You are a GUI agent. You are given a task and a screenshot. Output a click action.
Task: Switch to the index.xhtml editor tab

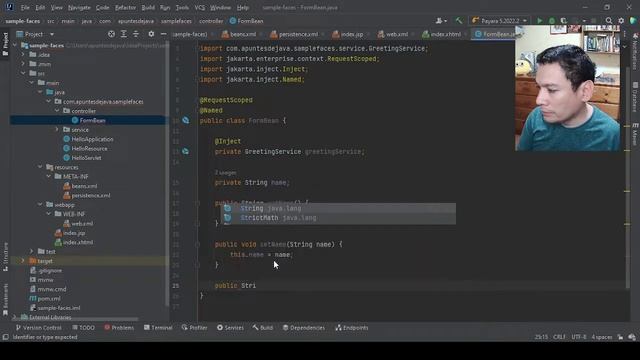[x=442, y=34]
